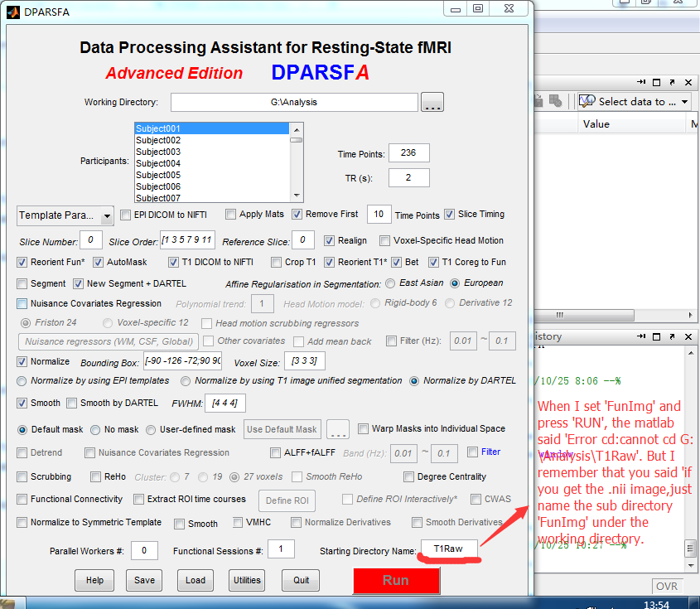This screenshot has height=609, width=700.
Task: Click the blue Filter link checkbox
Action: coord(472,452)
